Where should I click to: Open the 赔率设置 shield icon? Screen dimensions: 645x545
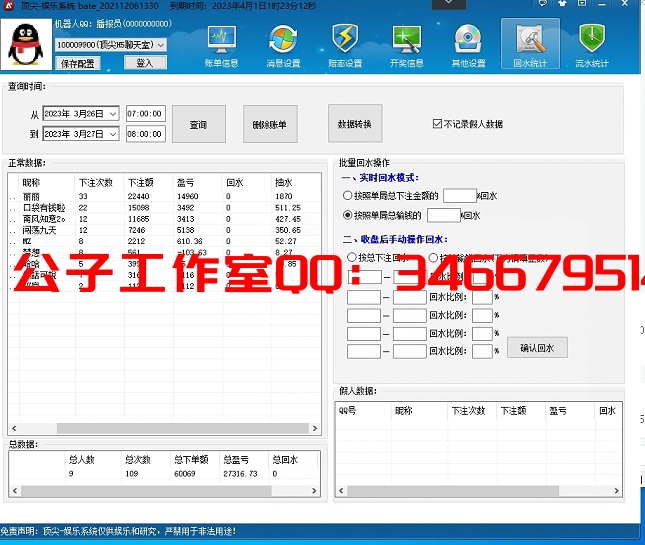pyautogui.click(x=345, y=46)
